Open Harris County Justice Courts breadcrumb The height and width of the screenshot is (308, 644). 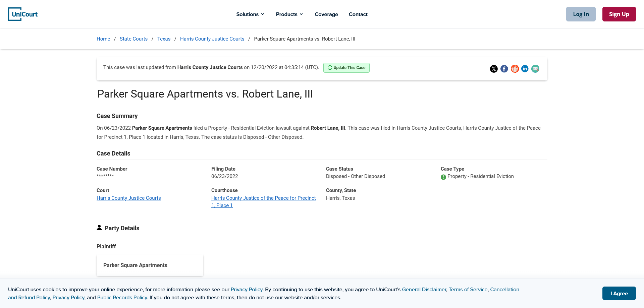(x=212, y=39)
